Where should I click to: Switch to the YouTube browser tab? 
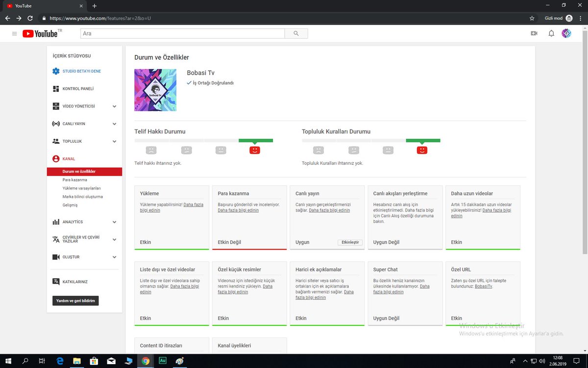pyautogui.click(x=44, y=6)
